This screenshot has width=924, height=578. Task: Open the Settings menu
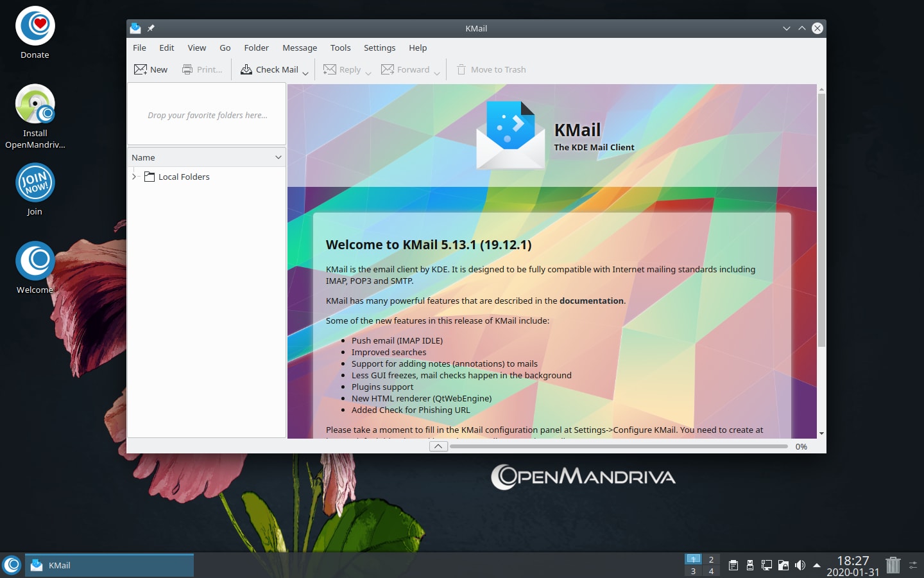point(379,48)
